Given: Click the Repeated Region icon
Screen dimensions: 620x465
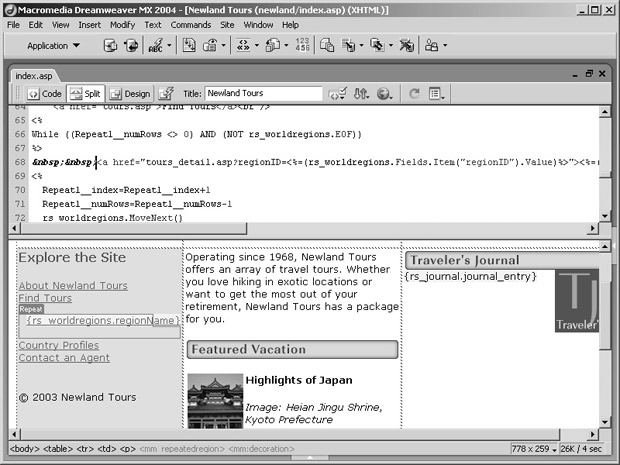Looking at the screenshot, I should click(x=189, y=46).
